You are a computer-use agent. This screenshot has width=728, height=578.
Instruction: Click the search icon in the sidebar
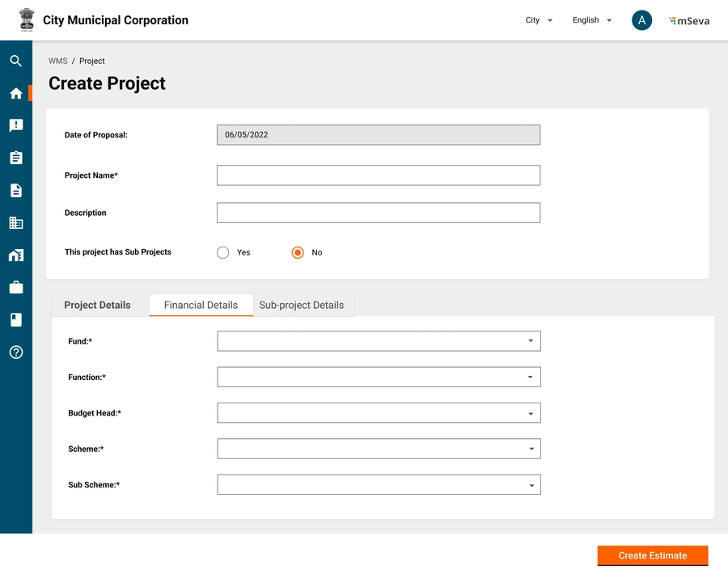click(x=15, y=61)
